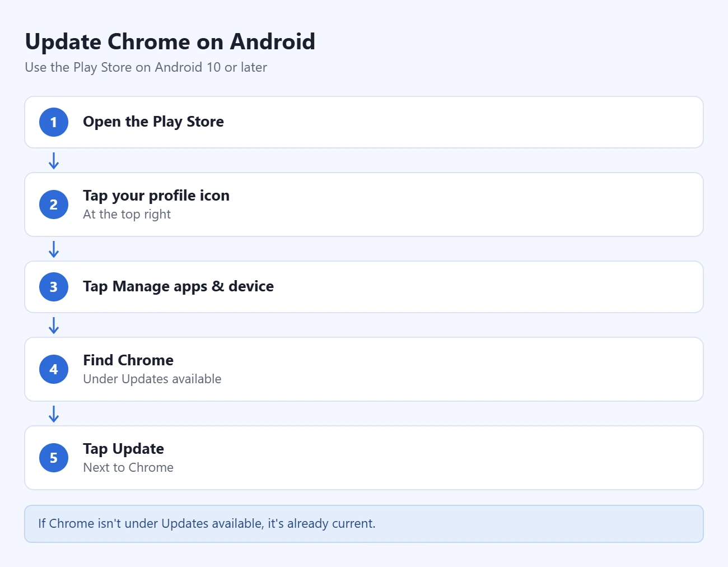Click the 'Tap your profile icon' step title
This screenshot has height=567, width=728.
coord(156,196)
